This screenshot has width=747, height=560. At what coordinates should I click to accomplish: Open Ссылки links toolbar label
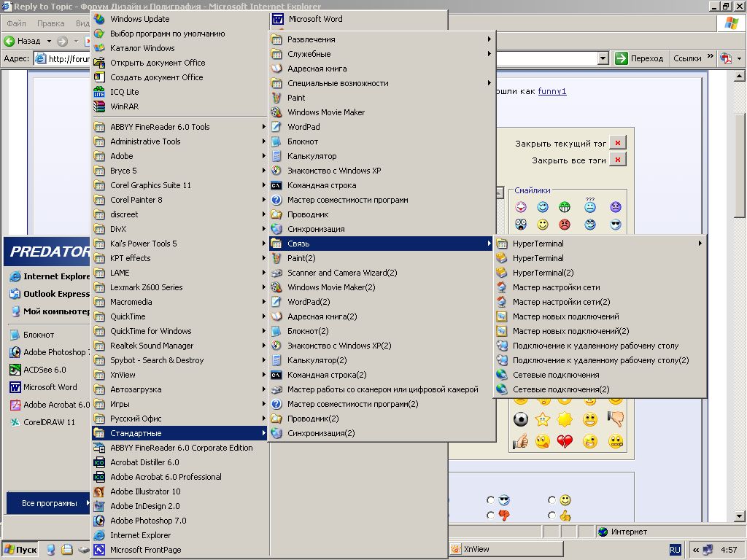click(687, 58)
